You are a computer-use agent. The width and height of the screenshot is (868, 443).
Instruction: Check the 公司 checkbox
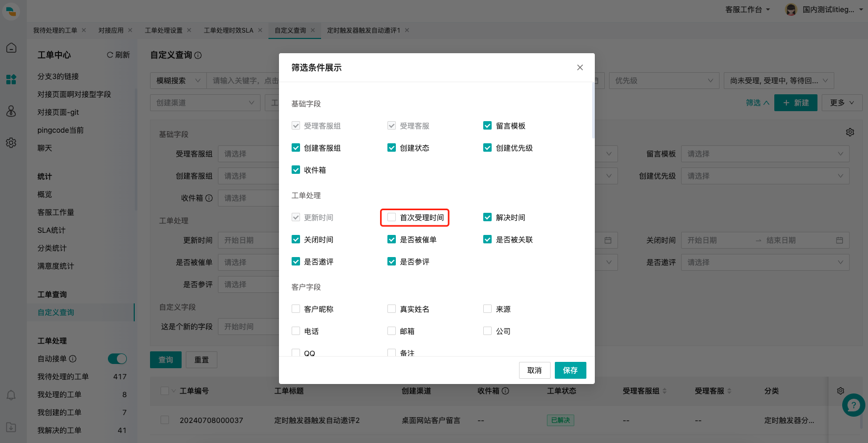(x=487, y=331)
